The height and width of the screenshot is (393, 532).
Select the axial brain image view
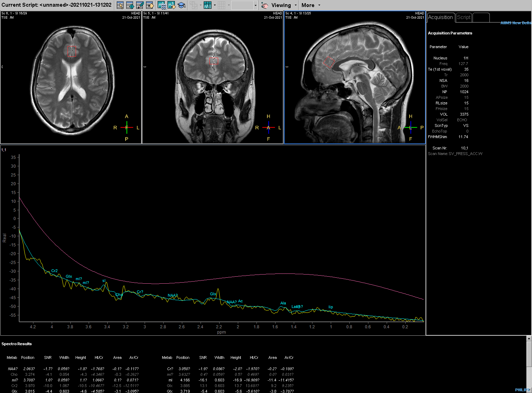(x=71, y=77)
